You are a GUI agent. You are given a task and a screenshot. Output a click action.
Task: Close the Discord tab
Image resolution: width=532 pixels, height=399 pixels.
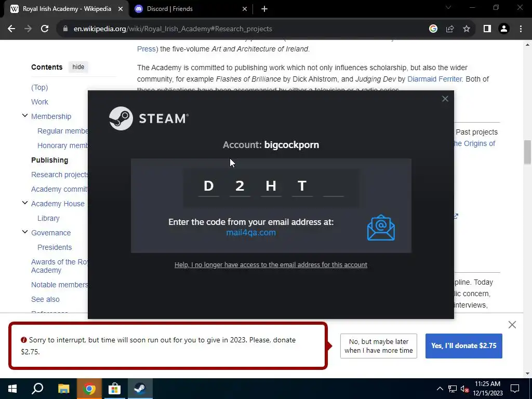tap(245, 9)
